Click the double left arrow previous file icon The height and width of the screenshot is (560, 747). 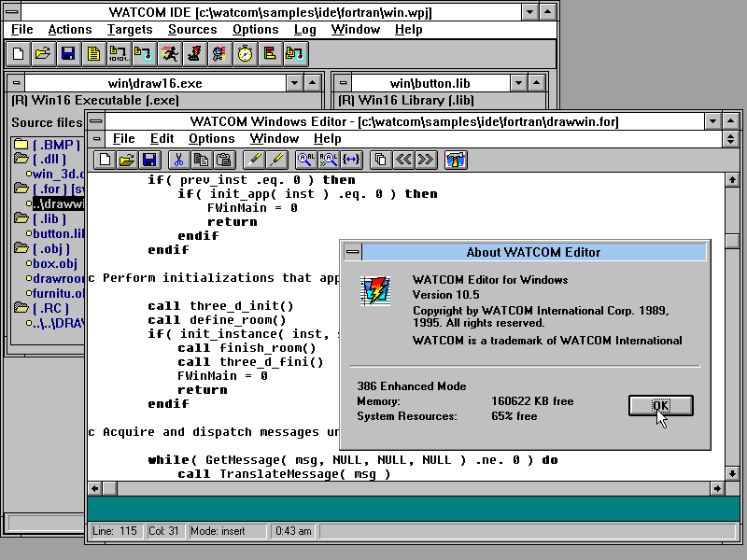403,160
